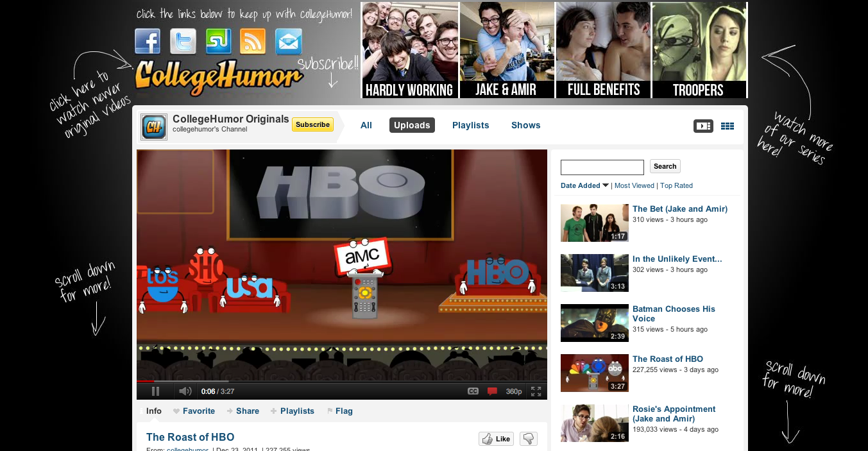
Task: Open Share options below video
Action: (243, 411)
